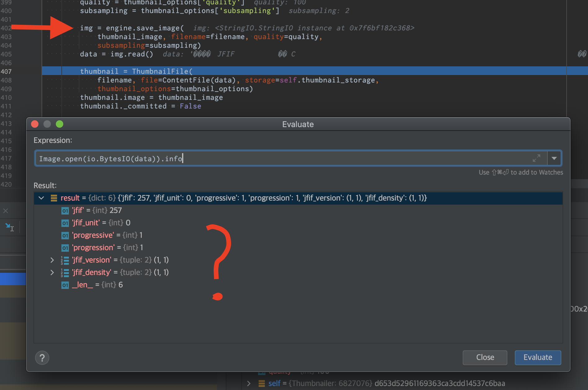Click the 'thumbnail = ThumbnailFile(' code line
The image size is (588, 390).
136,71
